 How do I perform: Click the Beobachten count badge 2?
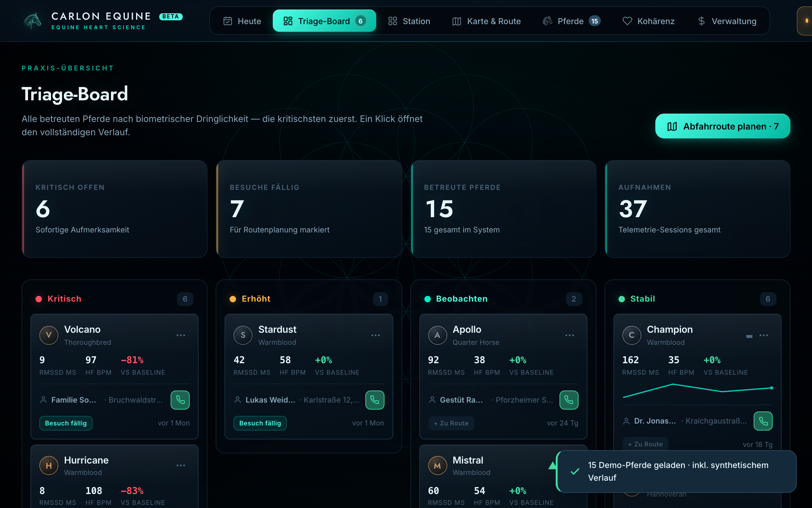click(573, 299)
